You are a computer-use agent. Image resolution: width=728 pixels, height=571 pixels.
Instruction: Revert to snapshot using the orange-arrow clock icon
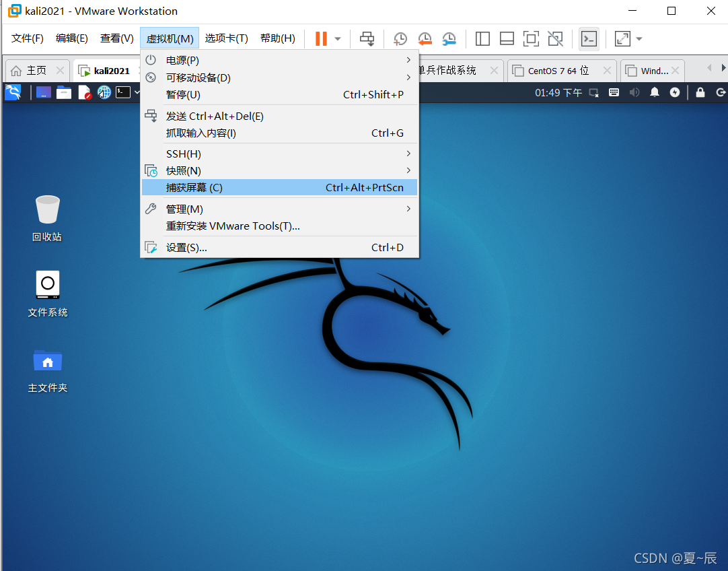point(425,38)
